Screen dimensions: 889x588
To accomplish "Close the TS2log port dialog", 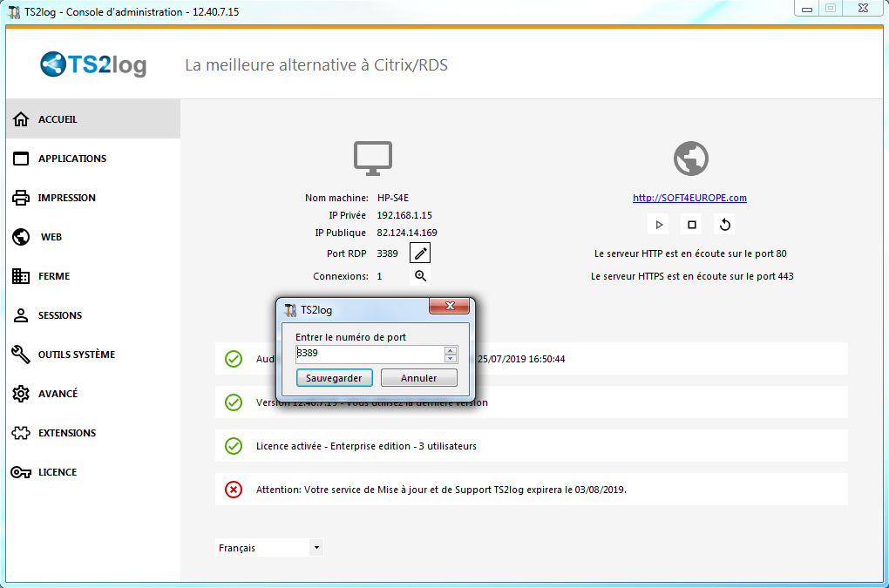I will (450, 306).
